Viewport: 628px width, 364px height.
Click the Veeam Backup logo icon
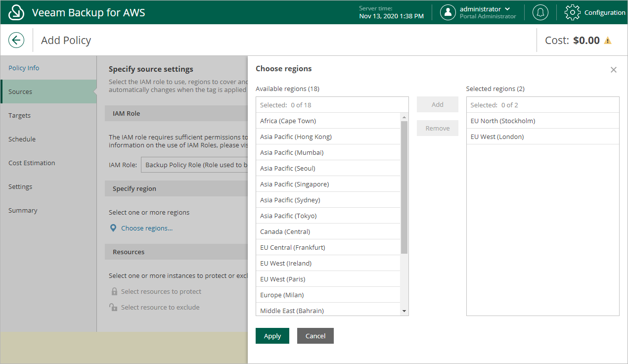click(x=16, y=12)
